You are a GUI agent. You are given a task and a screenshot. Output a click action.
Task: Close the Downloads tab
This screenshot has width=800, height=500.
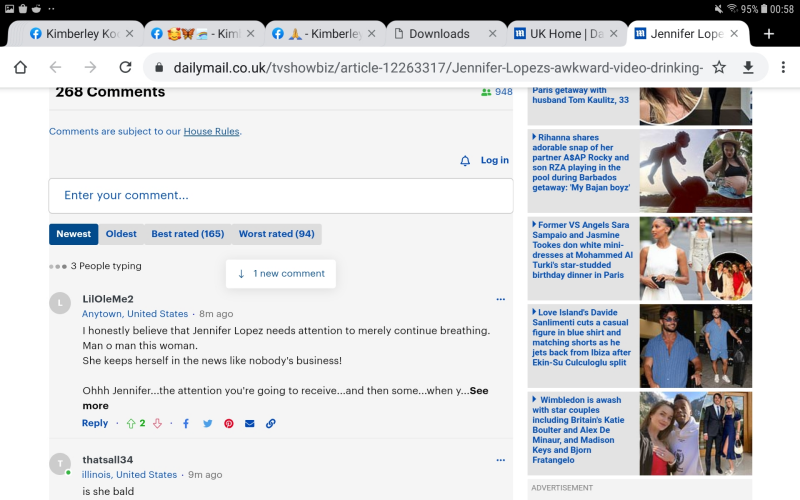coord(492,34)
